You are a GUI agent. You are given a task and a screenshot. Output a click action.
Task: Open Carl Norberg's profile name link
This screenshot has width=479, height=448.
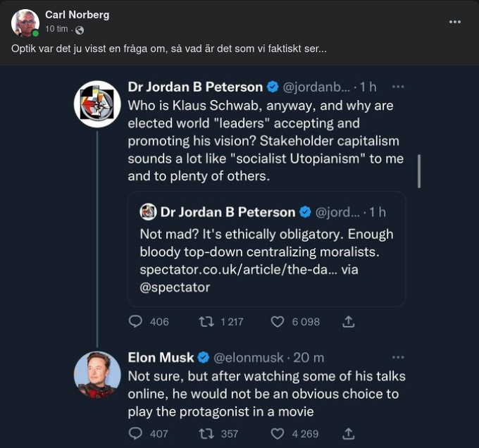pyautogui.click(x=77, y=15)
